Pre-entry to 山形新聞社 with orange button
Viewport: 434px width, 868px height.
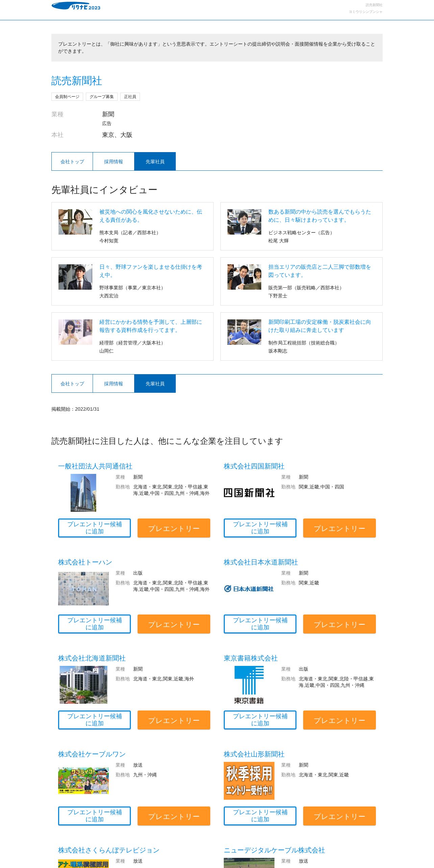click(x=339, y=816)
